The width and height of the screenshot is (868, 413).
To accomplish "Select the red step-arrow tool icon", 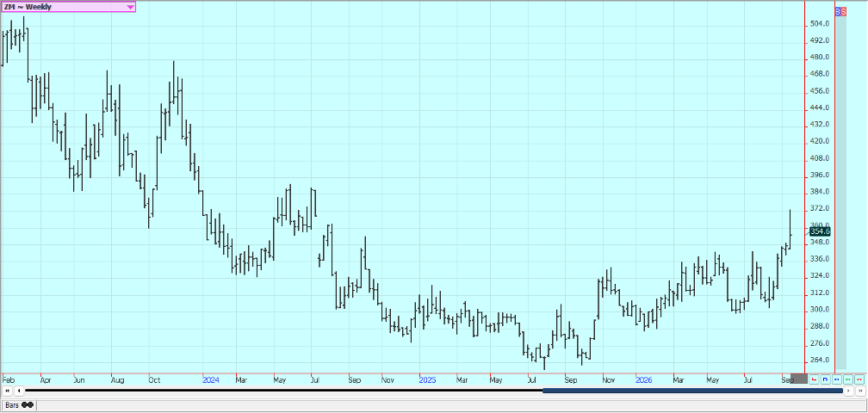I will coord(815,379).
